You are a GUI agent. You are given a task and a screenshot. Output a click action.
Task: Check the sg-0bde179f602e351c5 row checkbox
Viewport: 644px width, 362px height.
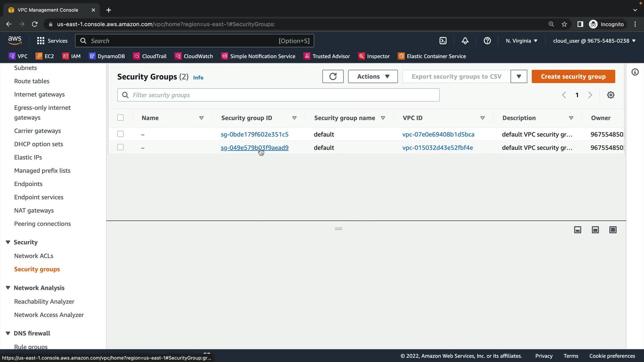(x=120, y=134)
